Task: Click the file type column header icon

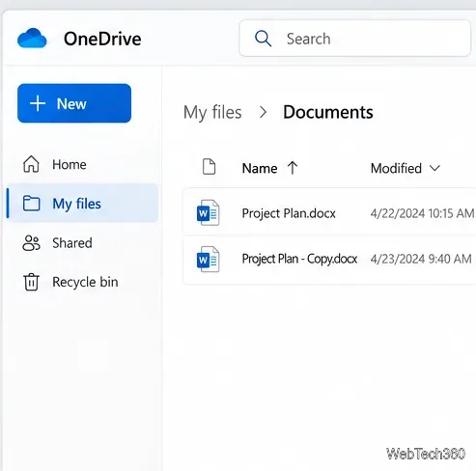Action: (x=209, y=167)
